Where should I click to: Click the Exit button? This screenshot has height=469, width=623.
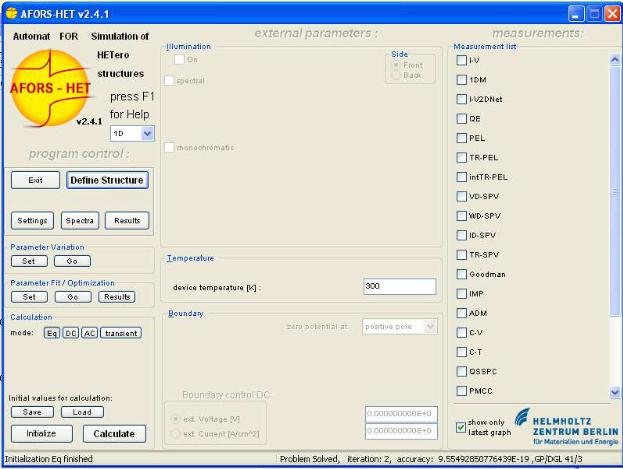(35, 180)
